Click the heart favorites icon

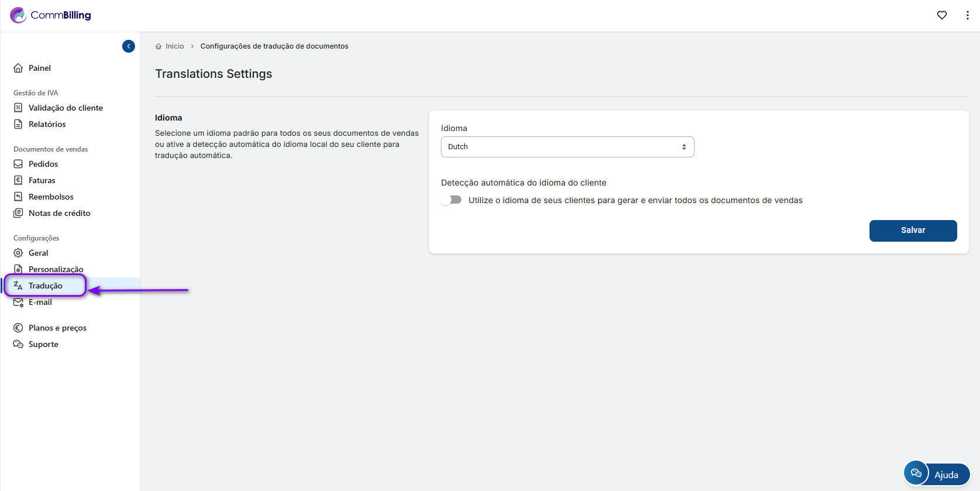coord(941,15)
